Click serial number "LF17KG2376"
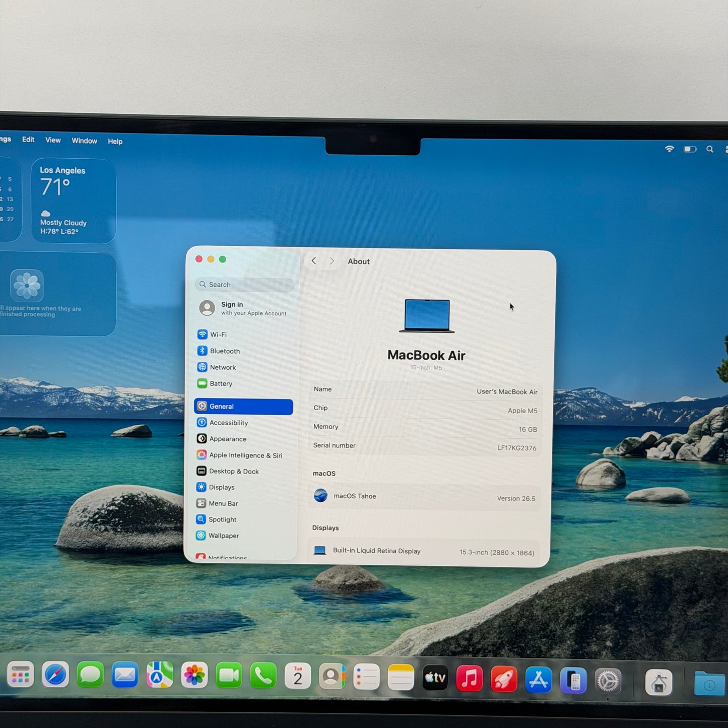Viewport: 728px width, 728px height. point(516,448)
